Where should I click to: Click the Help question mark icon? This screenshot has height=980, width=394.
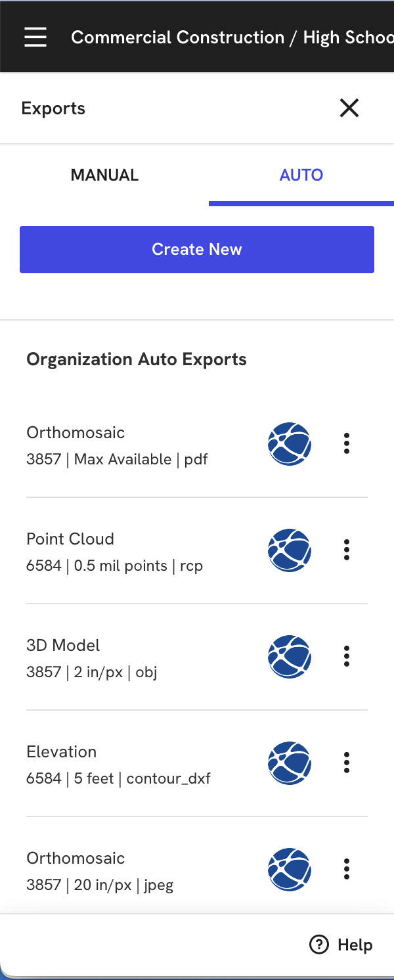319,945
